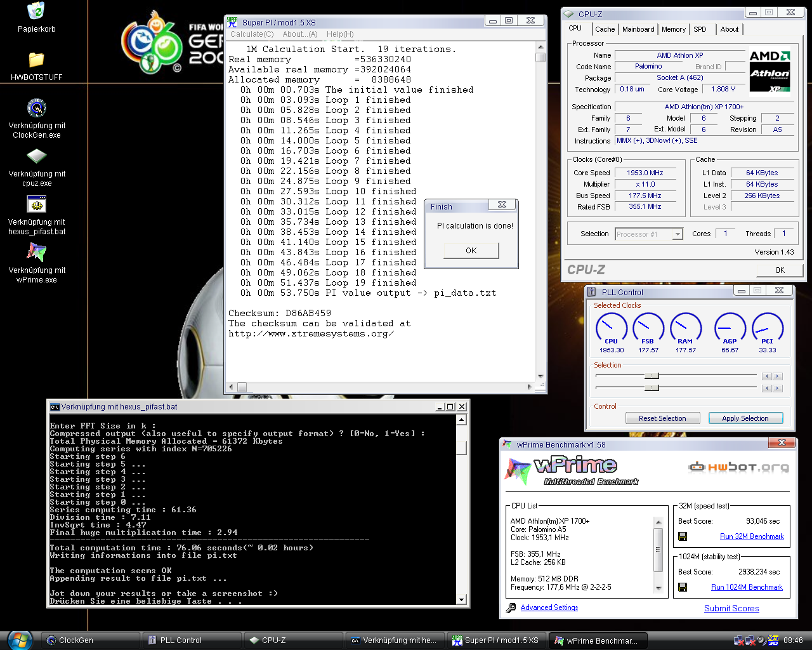812x650 pixels.
Task: Click the xtremesystems.org URL text in Super PI
Action: (x=311, y=333)
